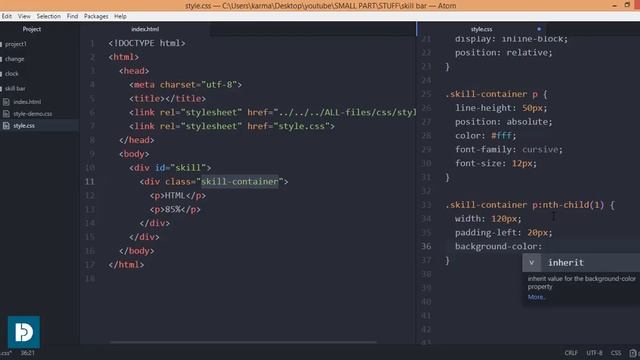Expand the change folder
The height and width of the screenshot is (360, 640).
pyautogui.click(x=14, y=59)
